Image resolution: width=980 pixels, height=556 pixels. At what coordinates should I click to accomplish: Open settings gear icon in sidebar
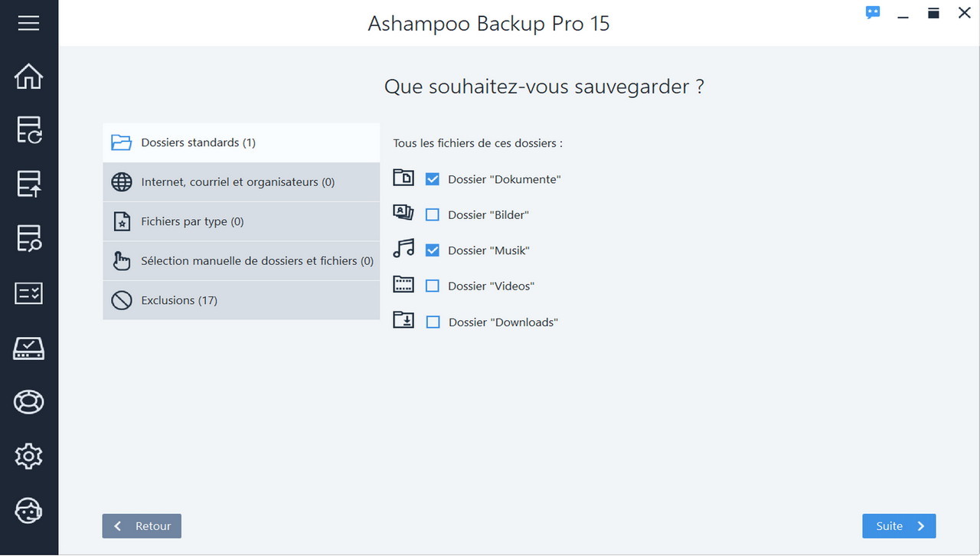[28, 456]
